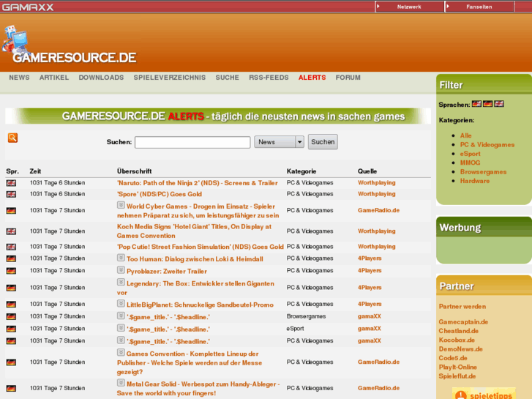
Task: Filter language by English-only flag in Sprachen
Action: pyautogui.click(x=499, y=104)
